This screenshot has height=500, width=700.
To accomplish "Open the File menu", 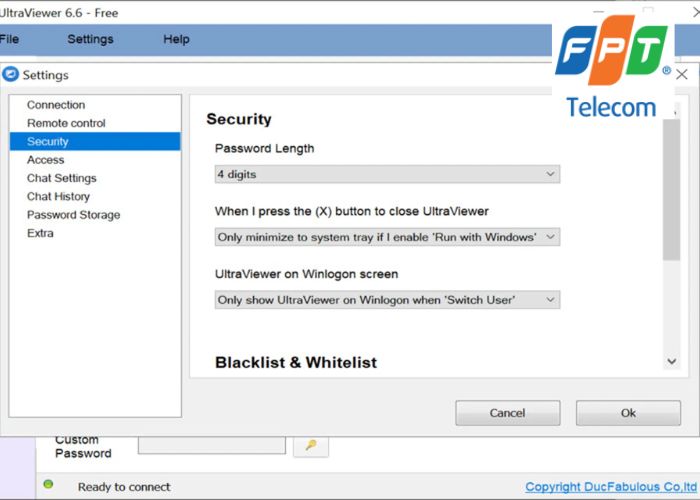I will [9, 39].
